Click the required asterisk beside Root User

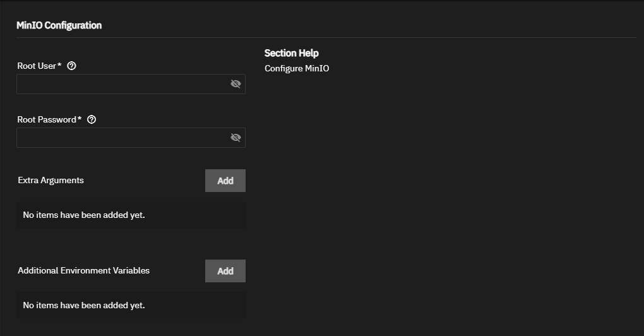point(59,65)
